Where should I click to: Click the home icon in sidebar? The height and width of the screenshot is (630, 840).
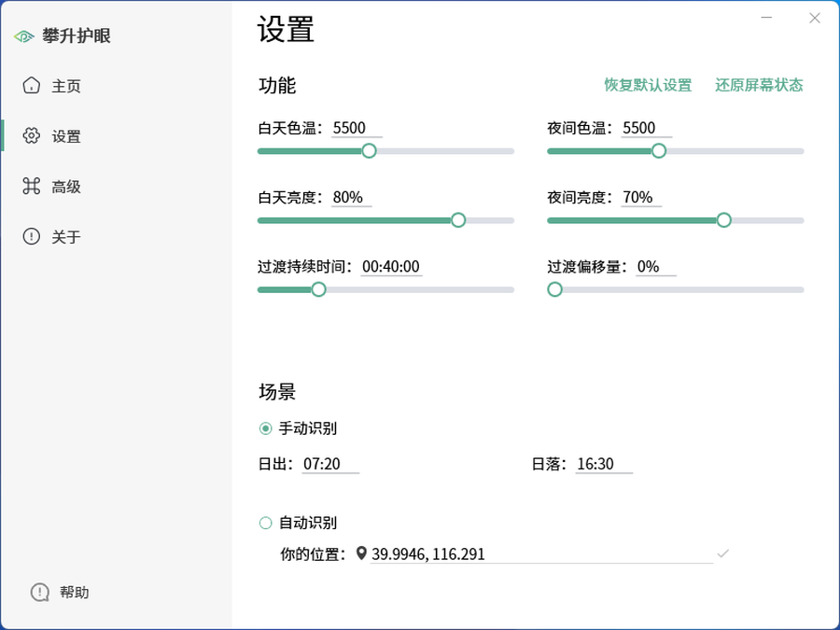pyautogui.click(x=32, y=86)
